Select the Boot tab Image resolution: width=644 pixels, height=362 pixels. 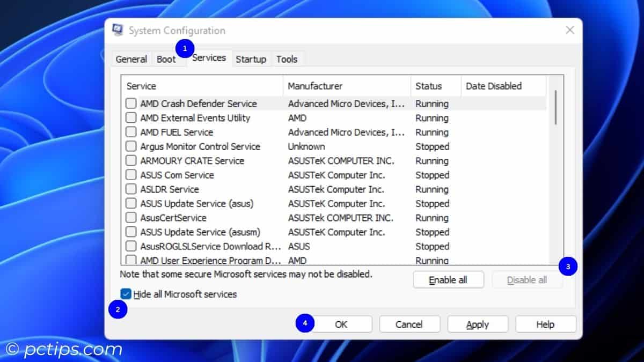point(165,59)
